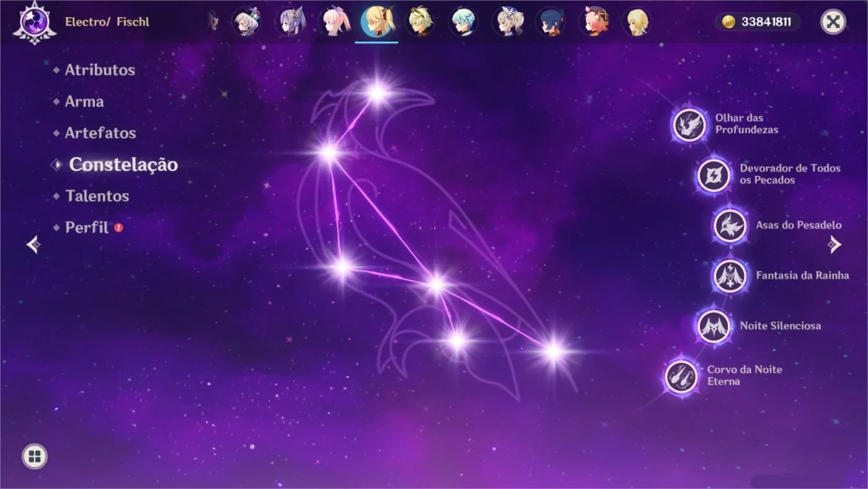Click the "Electro/ Fischl" character name
Viewport: 868px width, 489px height.
tap(107, 22)
